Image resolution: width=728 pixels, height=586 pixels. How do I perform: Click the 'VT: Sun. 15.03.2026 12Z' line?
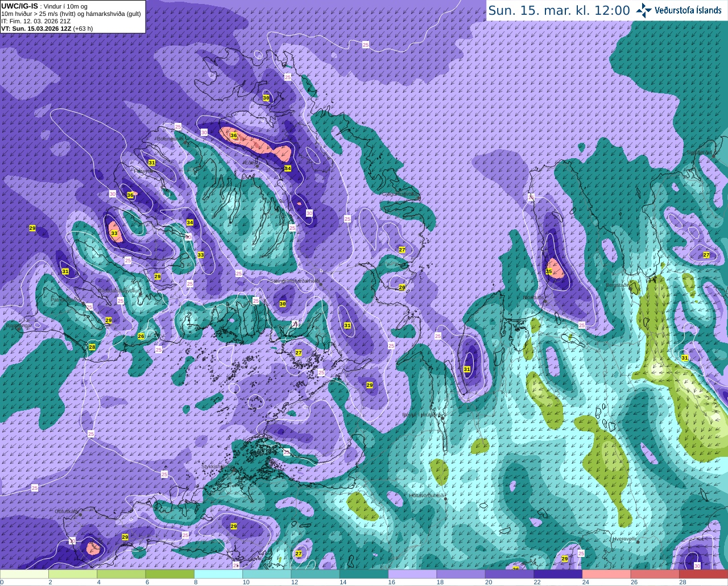[36, 28]
